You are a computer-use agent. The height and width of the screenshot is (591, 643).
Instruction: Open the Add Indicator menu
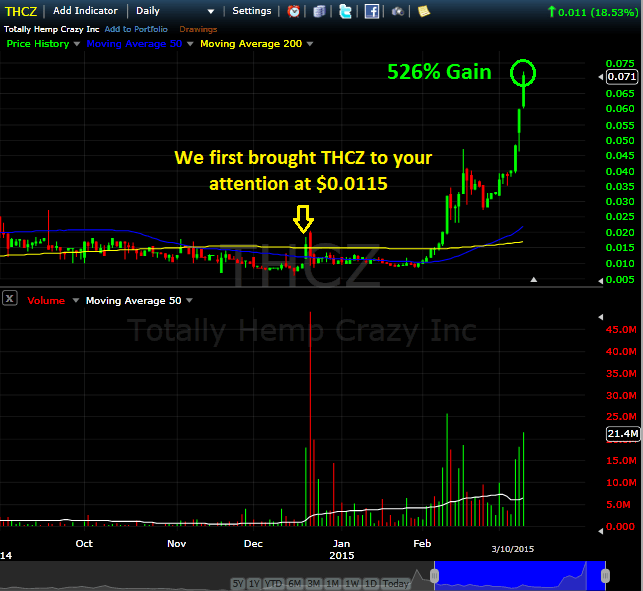pos(85,11)
